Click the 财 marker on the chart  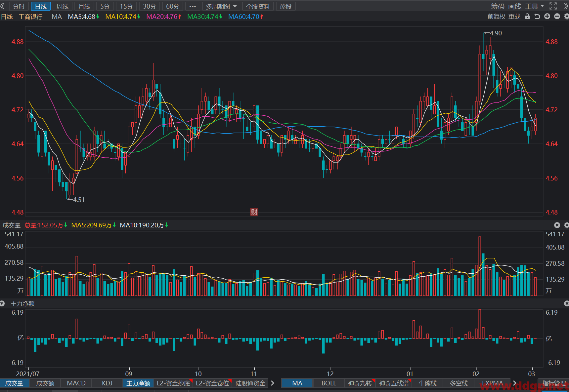254,212
